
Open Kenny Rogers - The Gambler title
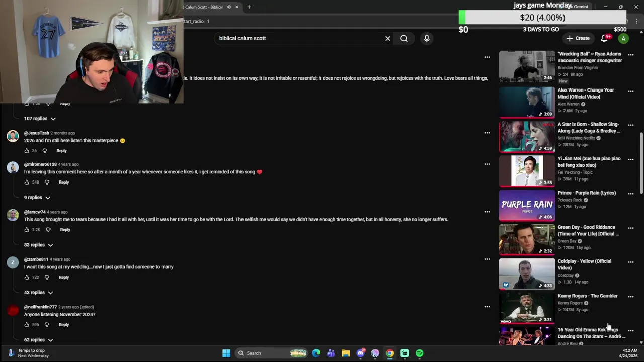pos(588,296)
